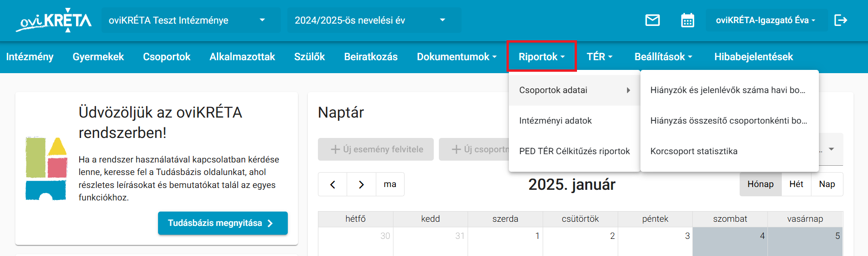Go to next month with right chevron

point(361,184)
